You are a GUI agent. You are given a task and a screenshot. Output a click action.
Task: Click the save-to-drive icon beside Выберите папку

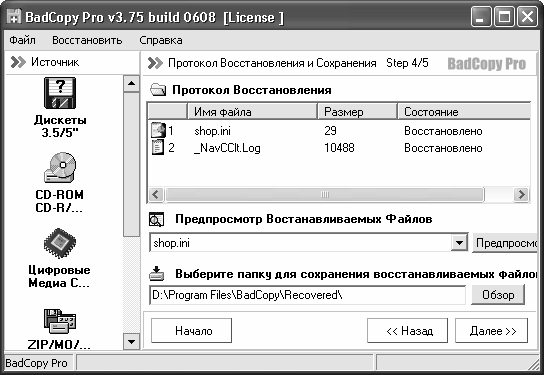156,273
